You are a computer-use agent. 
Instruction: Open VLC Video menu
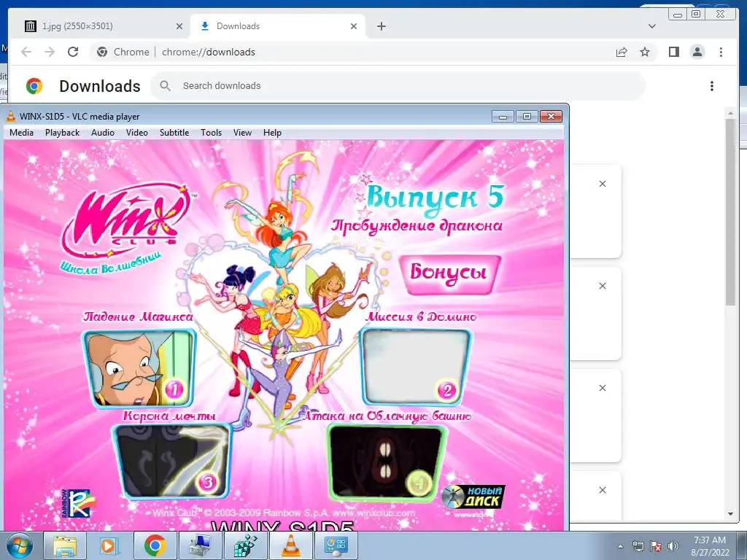click(x=136, y=133)
